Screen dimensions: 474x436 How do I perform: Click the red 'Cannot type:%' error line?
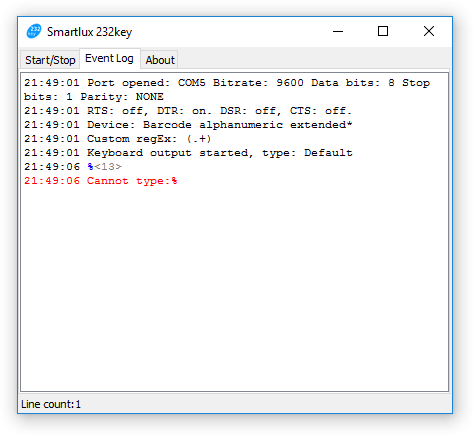tap(101, 181)
